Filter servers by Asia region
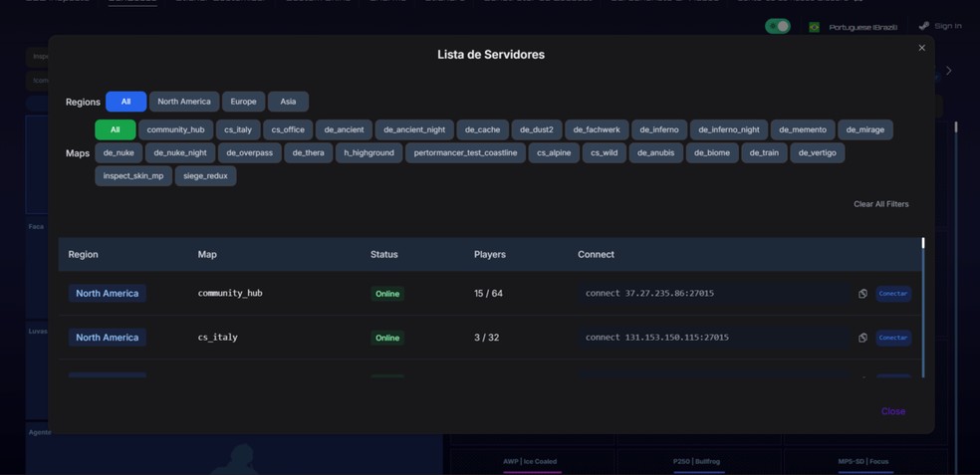This screenshot has width=980, height=475. coord(288,102)
